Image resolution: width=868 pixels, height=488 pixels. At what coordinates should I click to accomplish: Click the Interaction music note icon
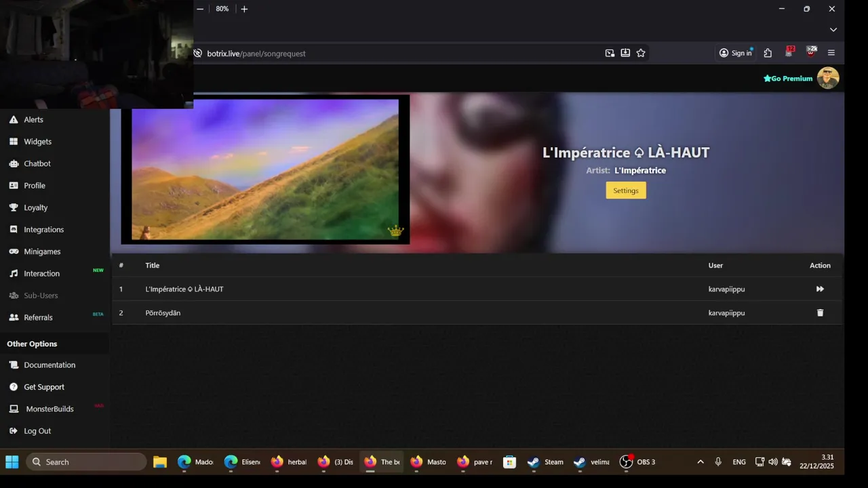click(14, 273)
